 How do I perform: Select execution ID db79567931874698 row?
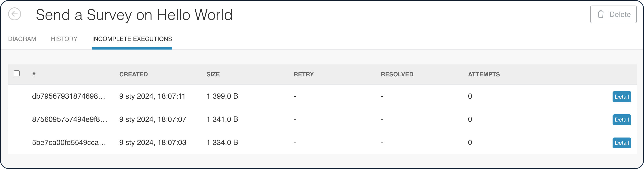click(68, 96)
